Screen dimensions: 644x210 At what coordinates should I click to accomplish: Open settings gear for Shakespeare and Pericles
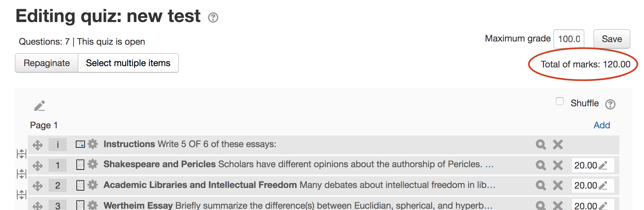tap(93, 164)
